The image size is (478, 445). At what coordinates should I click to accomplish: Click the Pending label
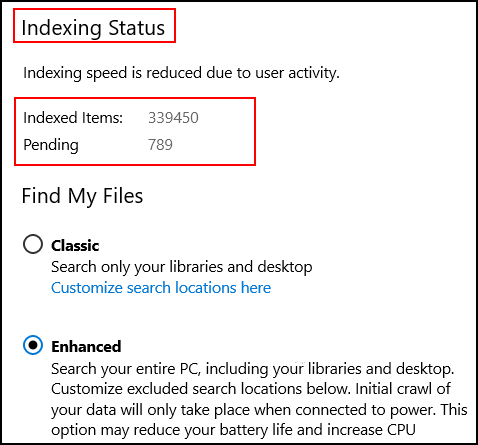coord(51,145)
